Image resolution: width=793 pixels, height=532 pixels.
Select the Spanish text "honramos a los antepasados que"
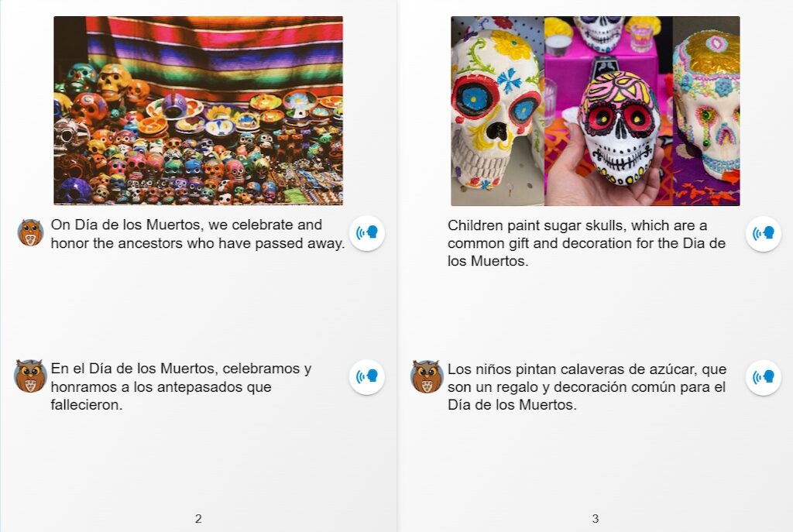161,387
